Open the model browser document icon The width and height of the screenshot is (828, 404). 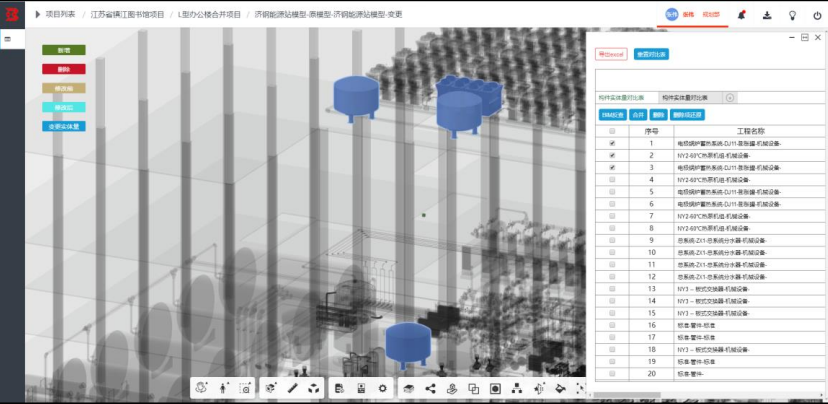coord(340,388)
